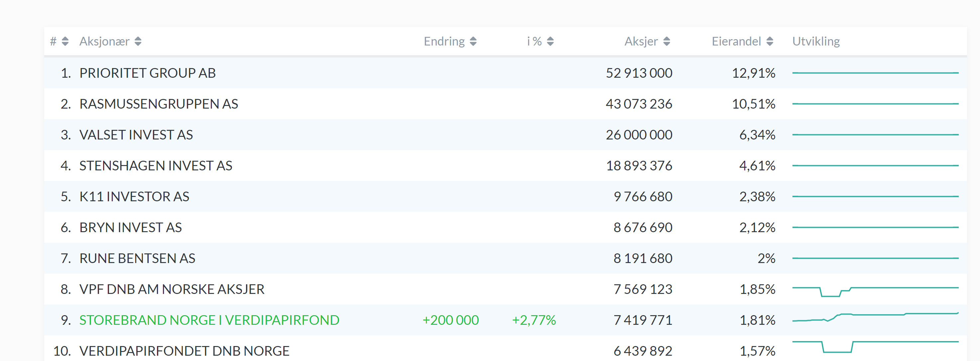Sort by Aksjer column arrows

(666, 41)
